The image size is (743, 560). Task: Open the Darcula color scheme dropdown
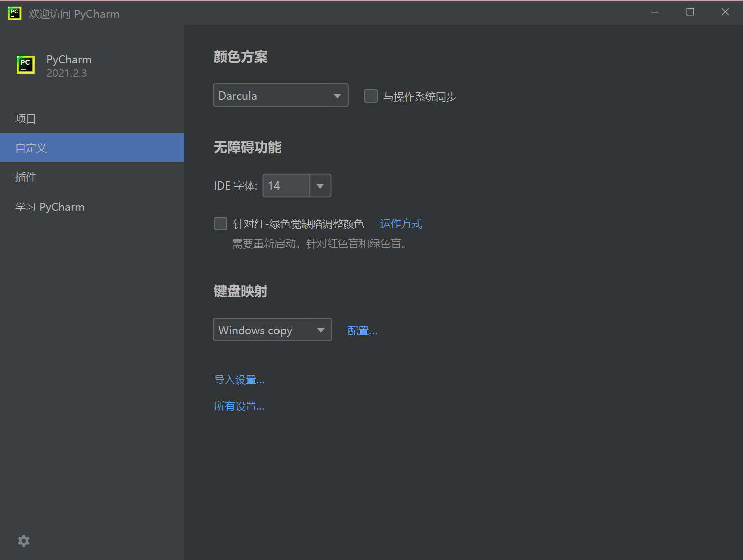tap(281, 96)
